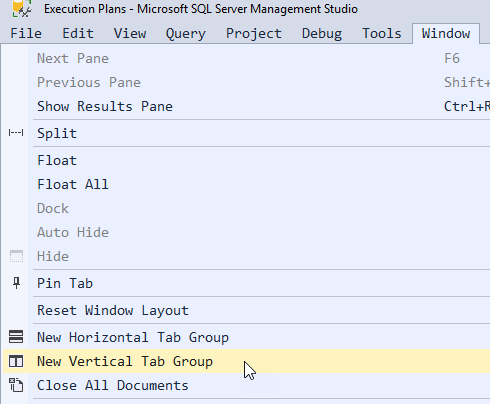
Task: Open the Tools menu
Action: (x=382, y=34)
